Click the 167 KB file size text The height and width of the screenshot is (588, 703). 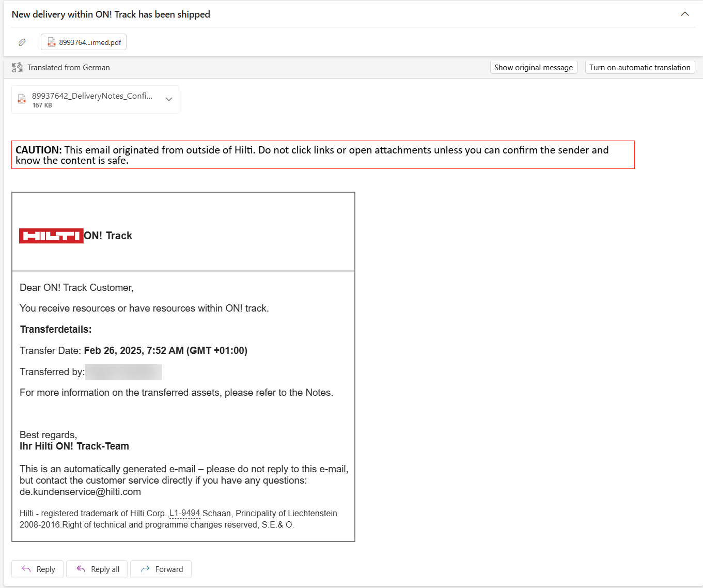pyautogui.click(x=42, y=105)
